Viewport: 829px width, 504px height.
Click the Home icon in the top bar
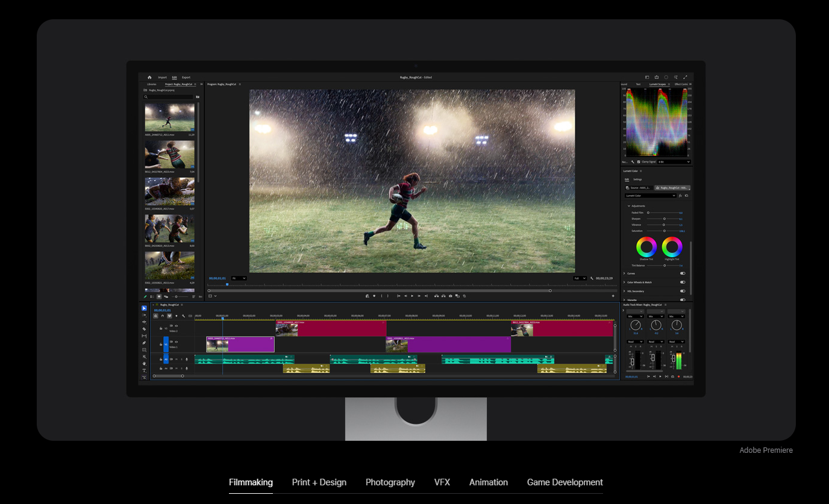(x=149, y=77)
